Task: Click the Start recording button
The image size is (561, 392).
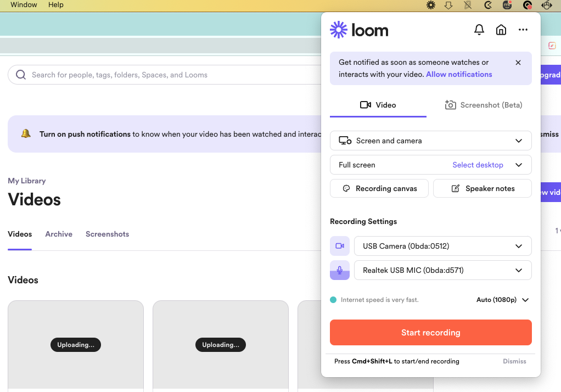Action: [431, 333]
